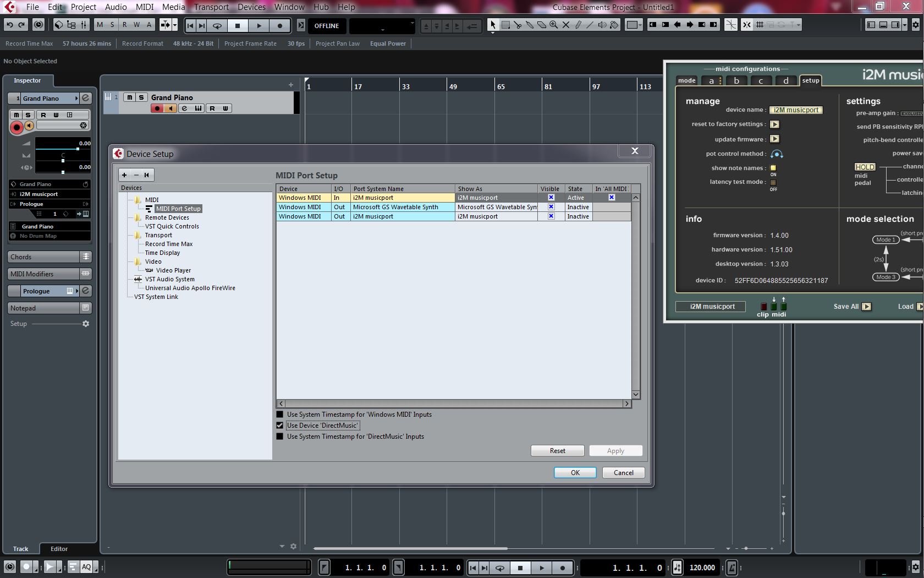This screenshot has width=924, height=578.
Task: Open the mixer from the toolbar
Action: click(x=84, y=25)
